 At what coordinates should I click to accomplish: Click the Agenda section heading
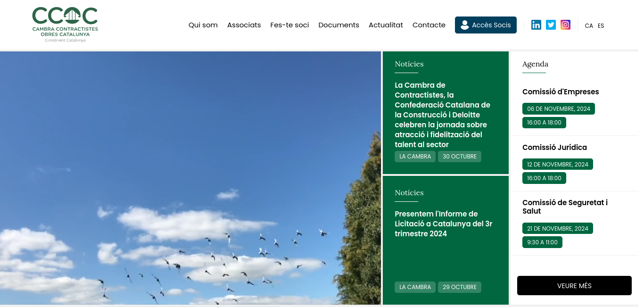[x=535, y=64]
